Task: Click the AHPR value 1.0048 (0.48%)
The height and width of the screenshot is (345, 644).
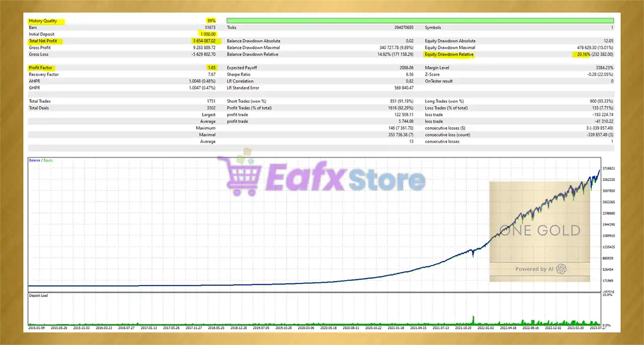Action: pos(203,81)
